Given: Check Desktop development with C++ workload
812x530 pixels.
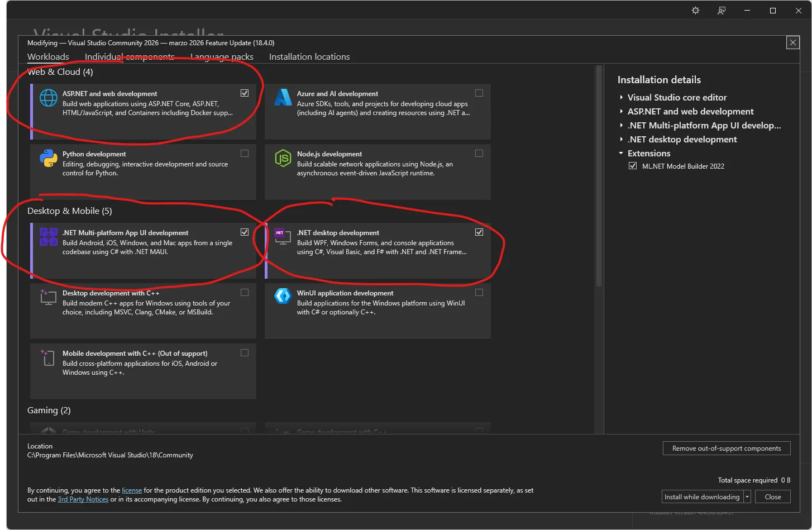Looking at the screenshot, I should tap(245, 293).
